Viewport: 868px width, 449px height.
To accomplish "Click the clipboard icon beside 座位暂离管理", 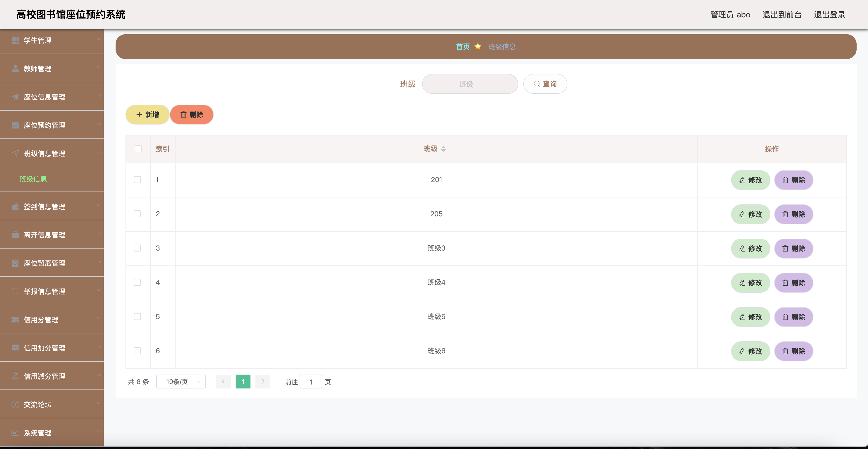I will point(15,263).
